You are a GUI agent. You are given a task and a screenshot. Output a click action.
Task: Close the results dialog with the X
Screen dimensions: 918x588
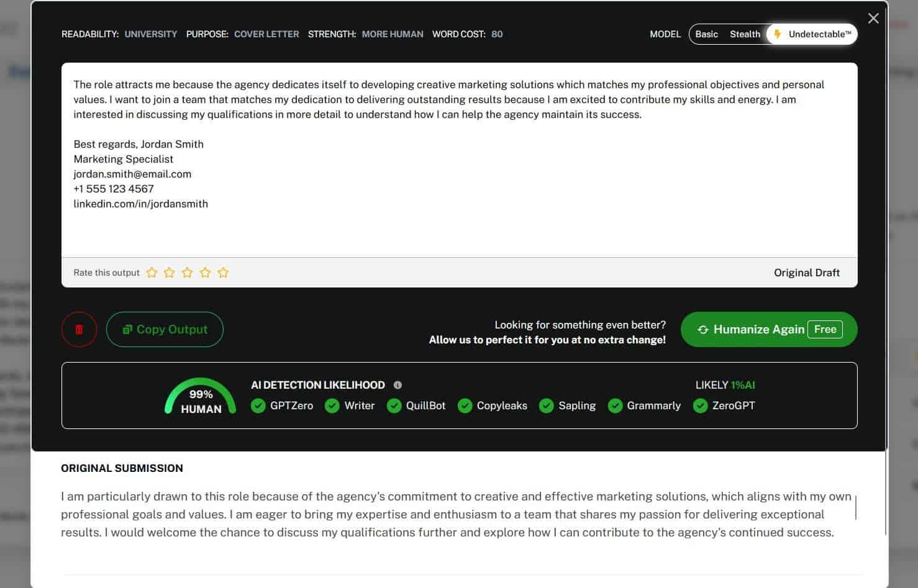pyautogui.click(x=873, y=19)
